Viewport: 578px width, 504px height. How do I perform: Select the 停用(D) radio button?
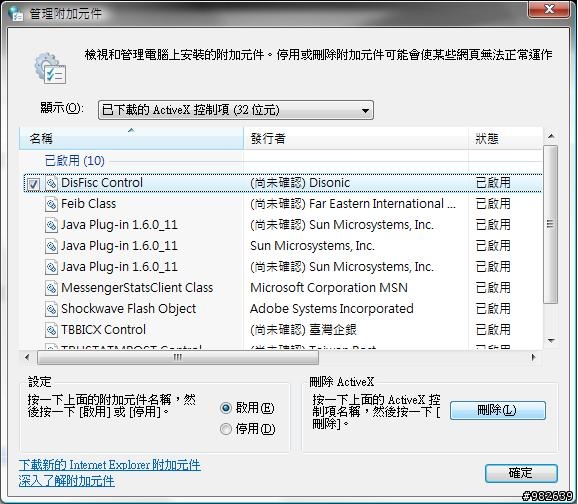pyautogui.click(x=226, y=429)
